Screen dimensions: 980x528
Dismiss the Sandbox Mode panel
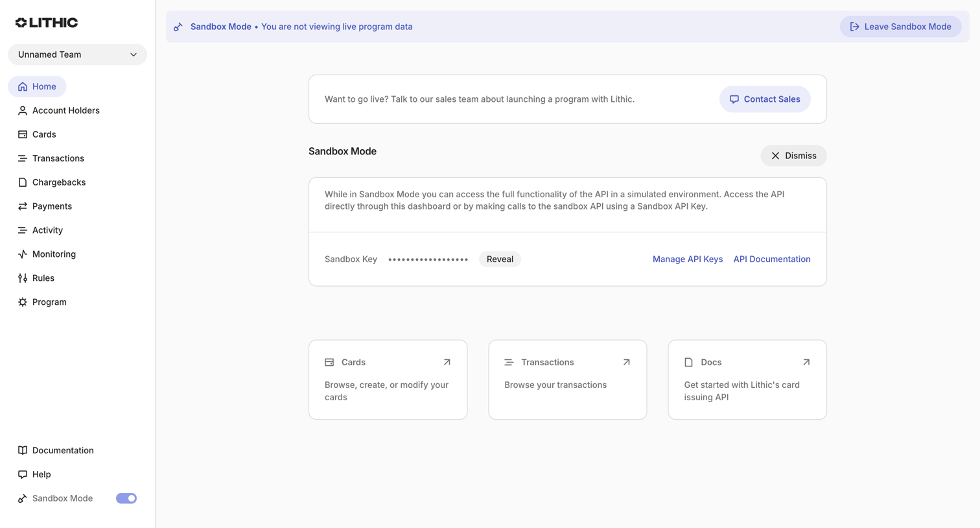coord(793,156)
